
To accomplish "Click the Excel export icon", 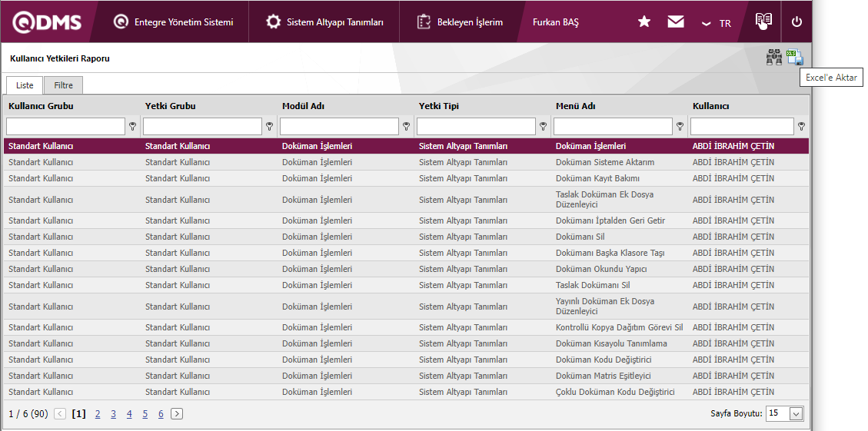I will point(795,58).
